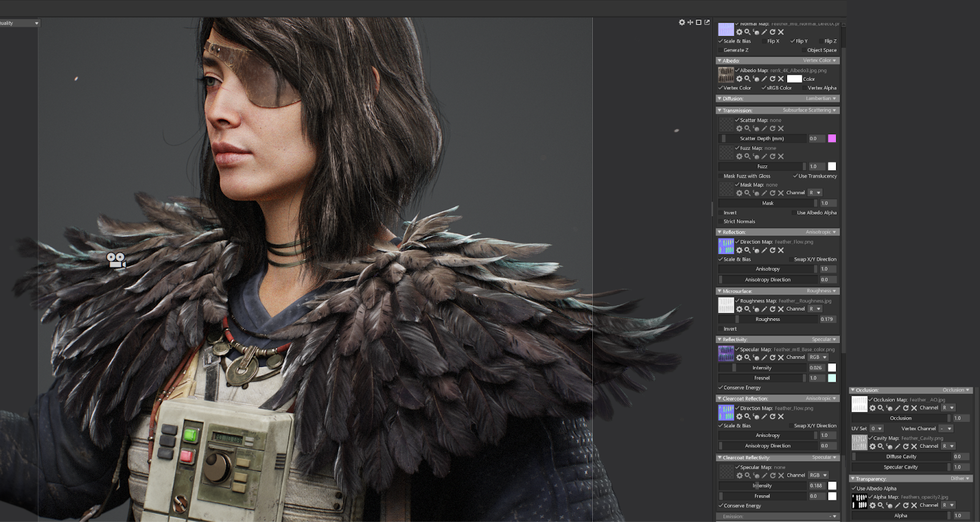Change the Dither transparency mode dropdown
980x522 pixels.
[x=960, y=478]
